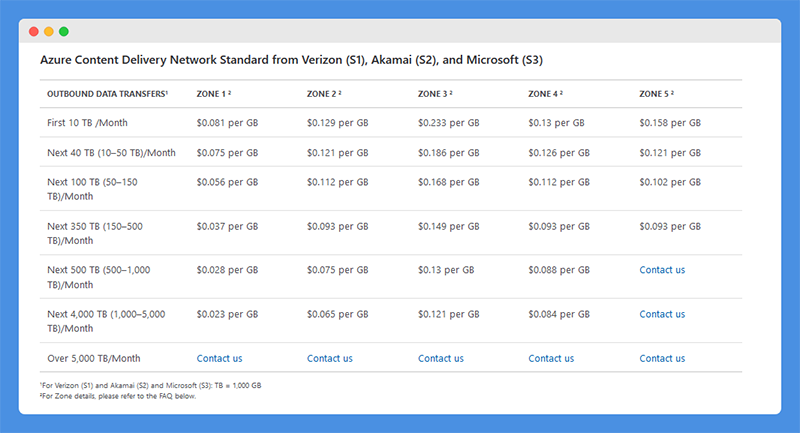
Task: Open Contact us link in Zone 5 for 500–1,000 TB
Action: 662,270
